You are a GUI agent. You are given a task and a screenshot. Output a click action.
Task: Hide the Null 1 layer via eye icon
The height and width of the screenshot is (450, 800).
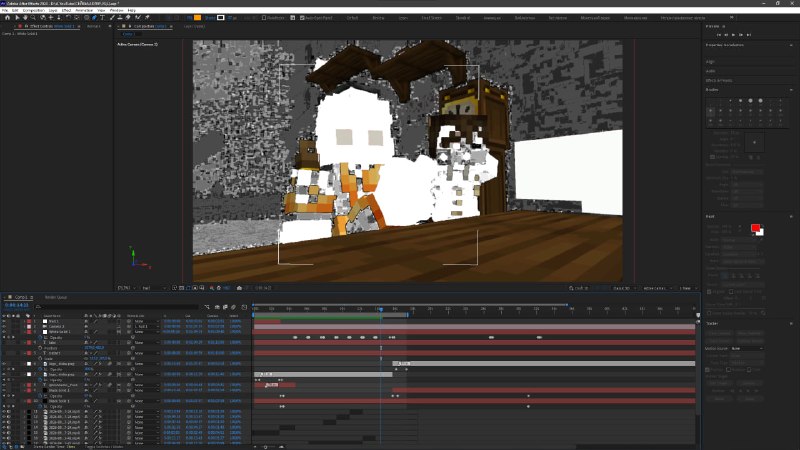pyautogui.click(x=4, y=321)
